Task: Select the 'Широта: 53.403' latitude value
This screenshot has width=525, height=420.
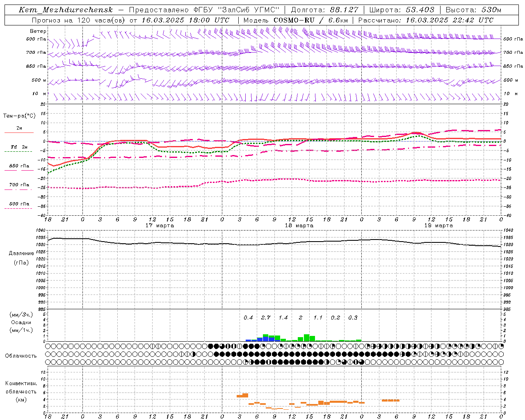Action: (402, 10)
